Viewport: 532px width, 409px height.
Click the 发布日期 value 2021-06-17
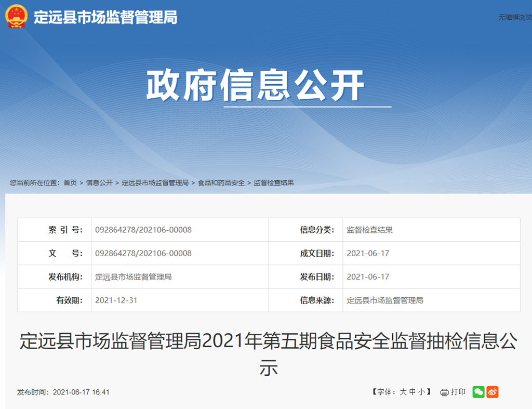pos(368,277)
